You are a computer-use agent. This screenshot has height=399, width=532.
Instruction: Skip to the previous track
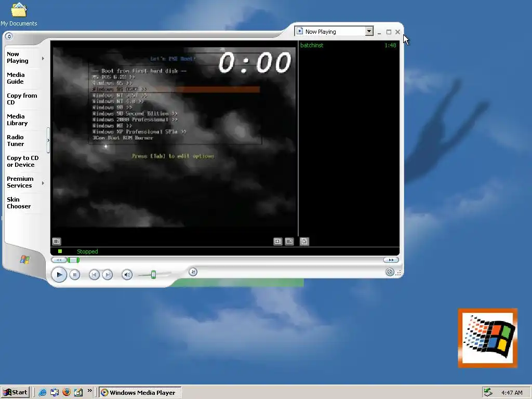[94, 274]
